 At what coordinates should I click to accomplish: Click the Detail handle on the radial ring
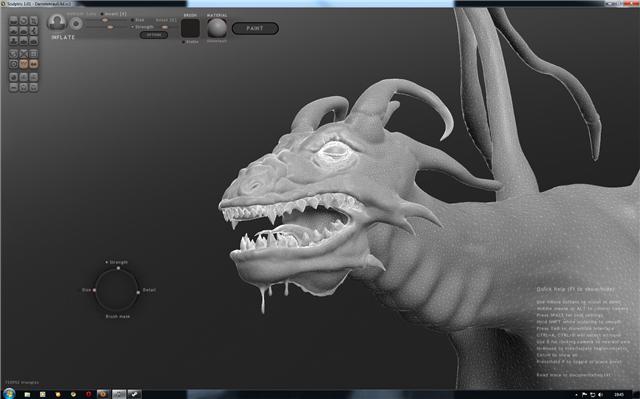pyautogui.click(x=138, y=292)
